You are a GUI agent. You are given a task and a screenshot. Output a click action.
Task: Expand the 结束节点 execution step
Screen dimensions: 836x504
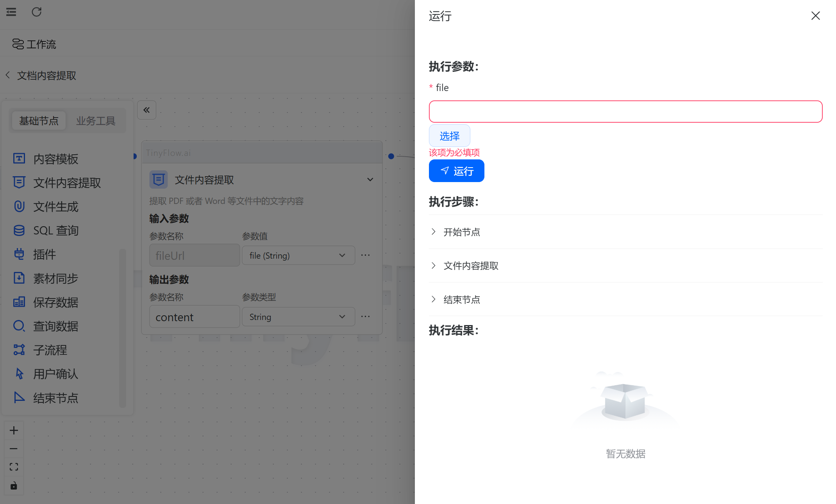[462, 300]
